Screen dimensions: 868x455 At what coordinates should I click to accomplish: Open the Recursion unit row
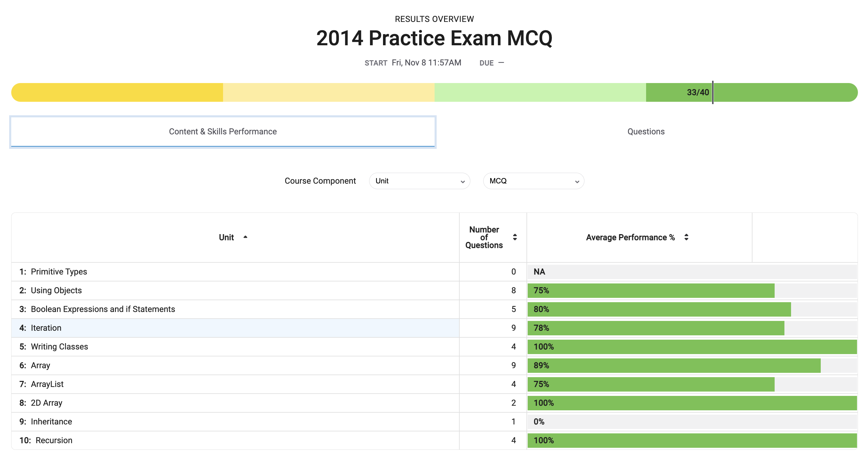coord(54,440)
